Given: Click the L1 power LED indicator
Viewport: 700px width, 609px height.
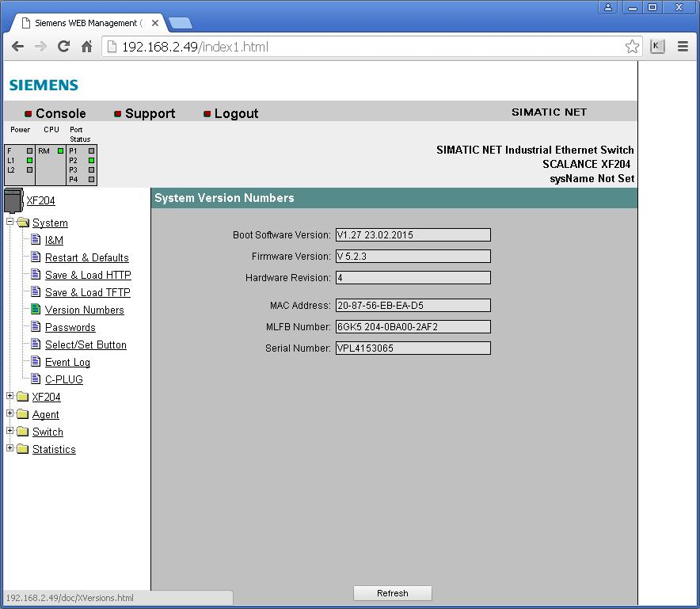Looking at the screenshot, I should (30, 160).
